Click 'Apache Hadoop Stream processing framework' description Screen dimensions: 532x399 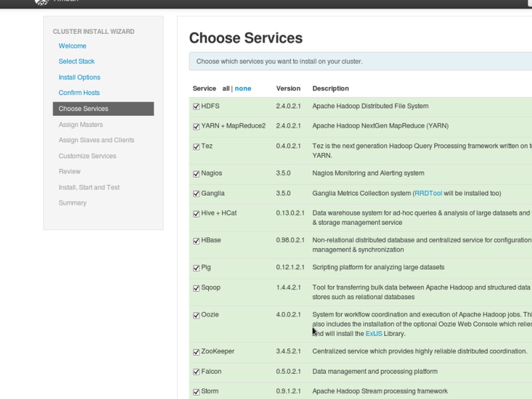(x=380, y=391)
